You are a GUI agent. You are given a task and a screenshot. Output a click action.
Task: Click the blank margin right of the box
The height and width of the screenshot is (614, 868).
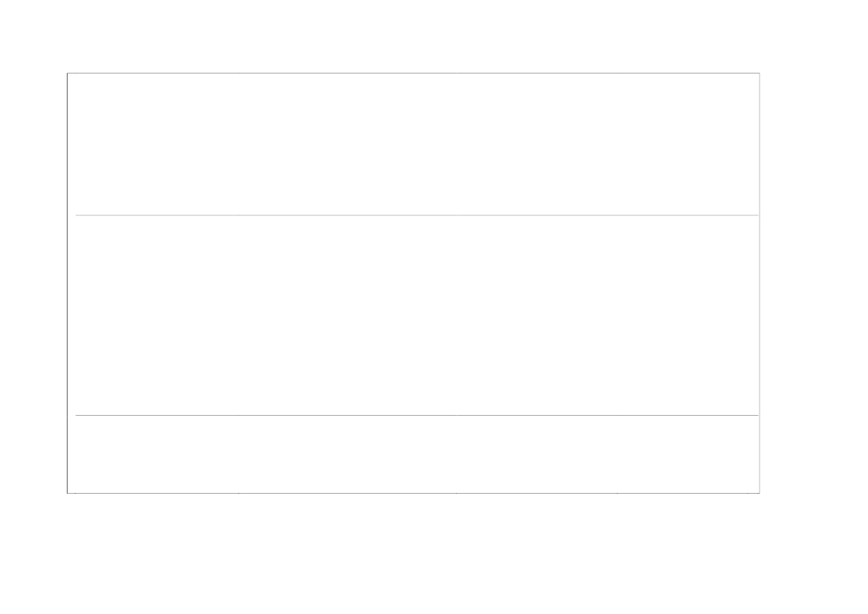click(x=814, y=282)
